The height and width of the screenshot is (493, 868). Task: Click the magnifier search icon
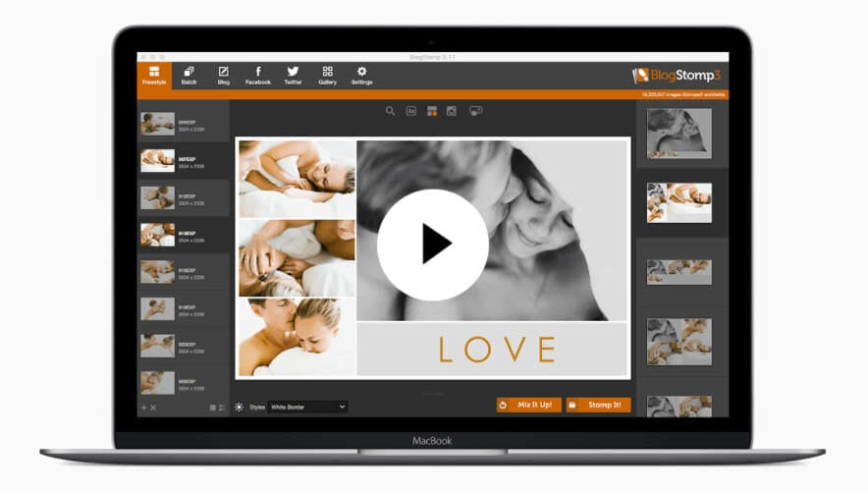coord(390,111)
